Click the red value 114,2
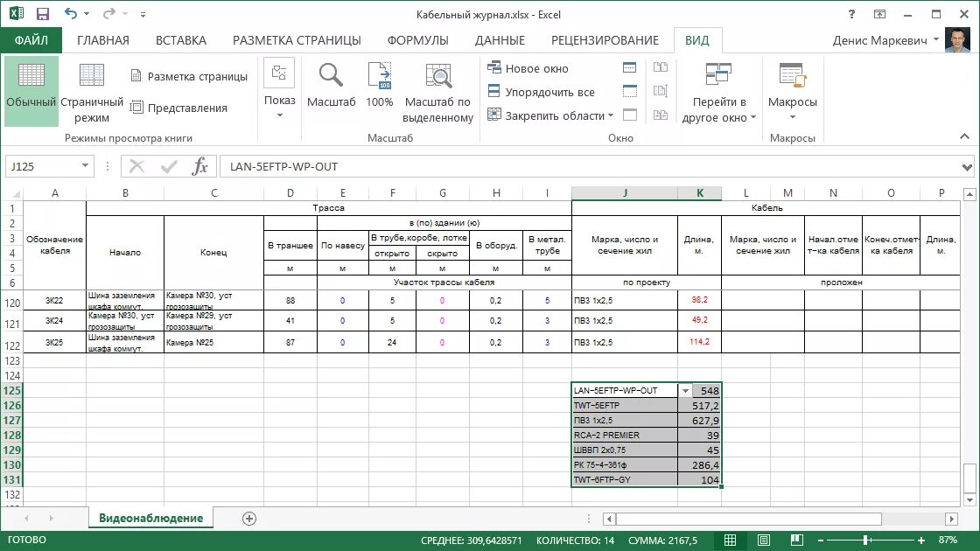 pos(699,342)
